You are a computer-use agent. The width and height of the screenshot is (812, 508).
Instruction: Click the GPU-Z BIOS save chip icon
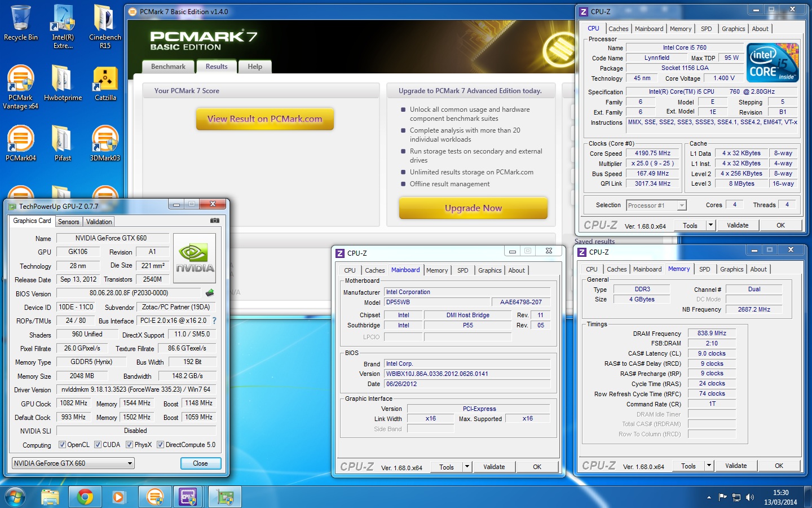click(x=210, y=293)
